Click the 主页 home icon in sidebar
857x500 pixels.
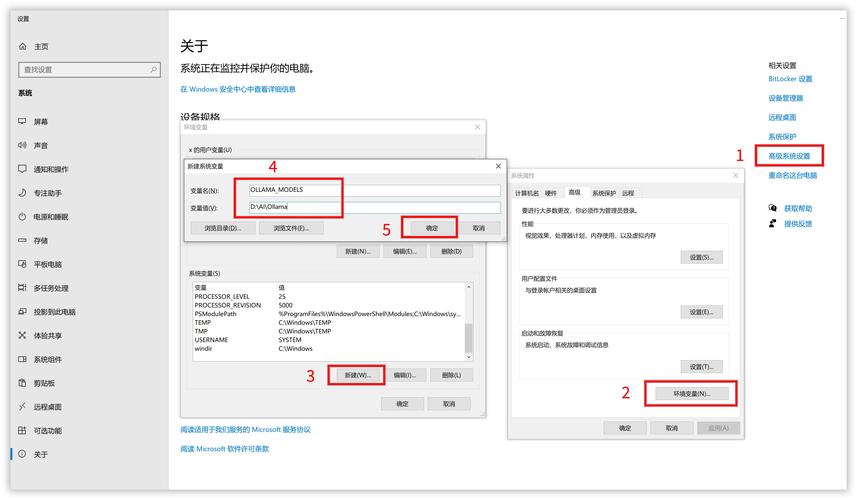[22, 47]
